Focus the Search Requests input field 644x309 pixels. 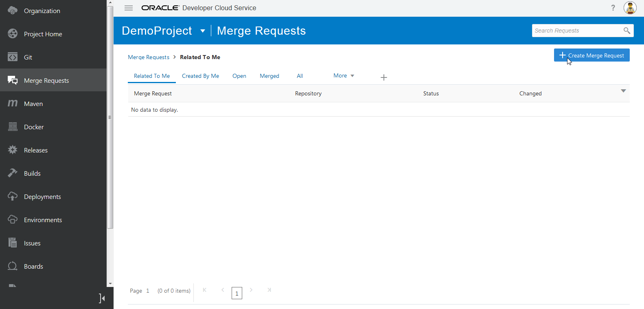click(576, 31)
